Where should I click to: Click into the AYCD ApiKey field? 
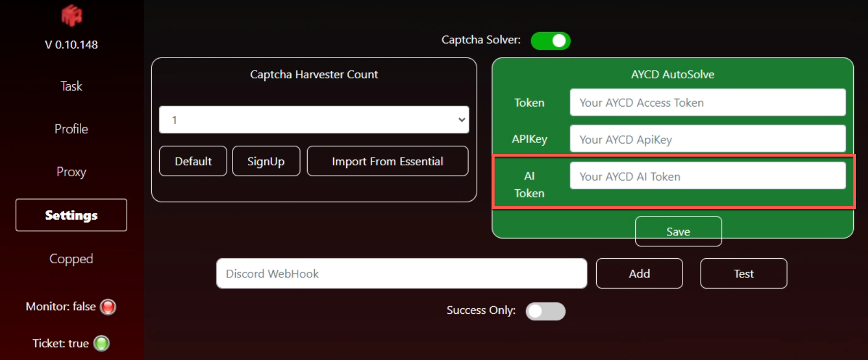tap(707, 139)
